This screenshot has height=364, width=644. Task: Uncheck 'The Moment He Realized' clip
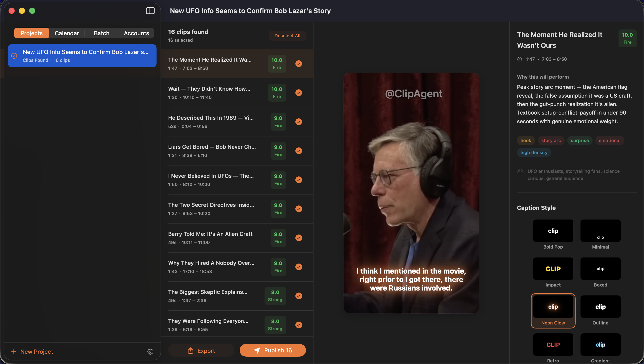pyautogui.click(x=299, y=63)
